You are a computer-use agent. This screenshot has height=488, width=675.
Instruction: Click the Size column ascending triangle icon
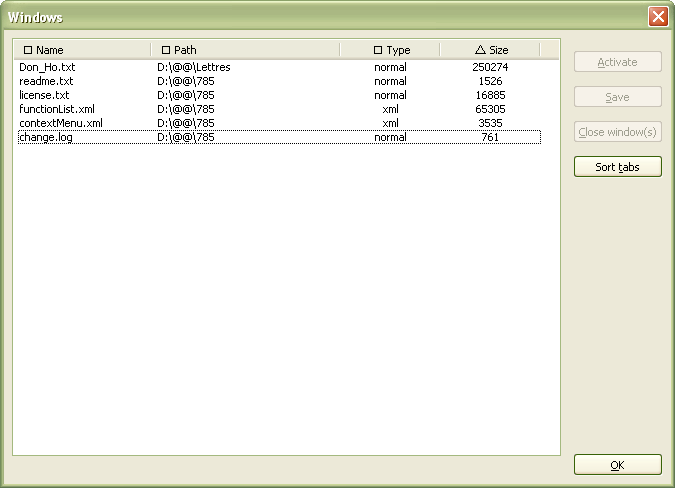tap(480, 50)
